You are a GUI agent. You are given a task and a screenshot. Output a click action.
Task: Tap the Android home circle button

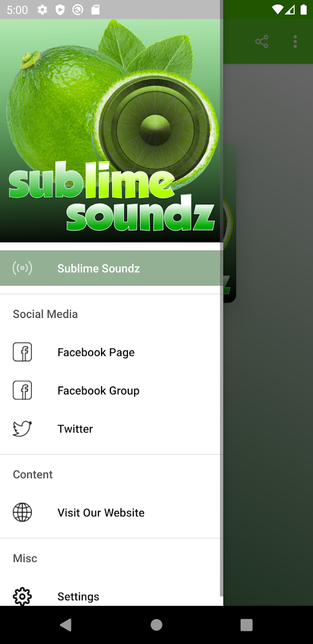tap(156, 625)
